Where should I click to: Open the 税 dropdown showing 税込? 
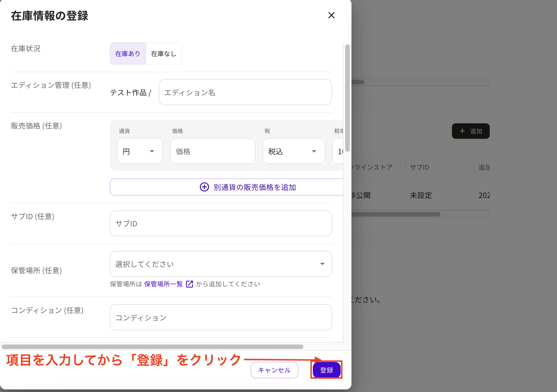coord(293,151)
